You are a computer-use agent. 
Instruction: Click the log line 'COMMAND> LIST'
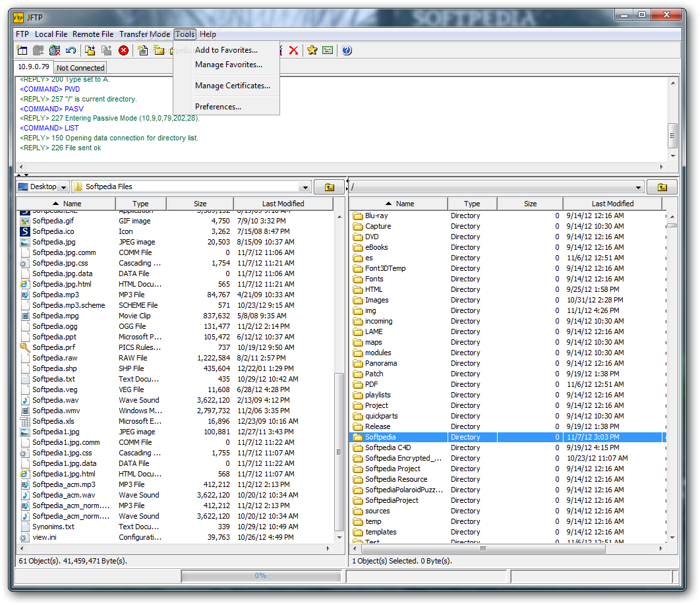pos(49,128)
